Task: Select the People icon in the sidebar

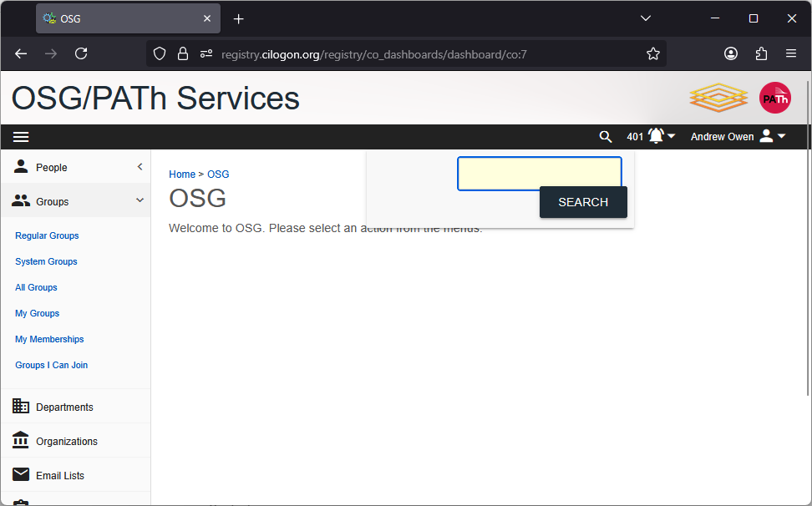Action: (x=20, y=166)
